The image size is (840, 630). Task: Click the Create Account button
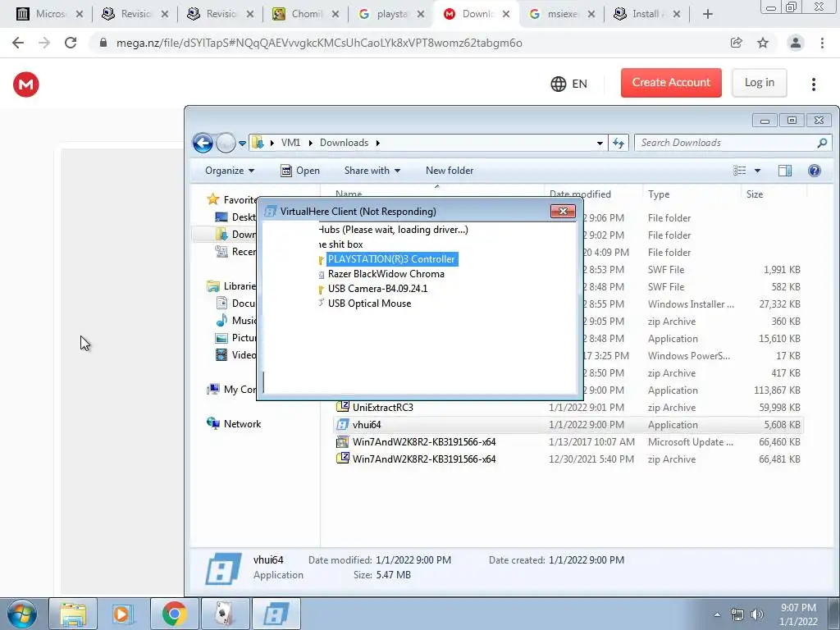(x=671, y=83)
